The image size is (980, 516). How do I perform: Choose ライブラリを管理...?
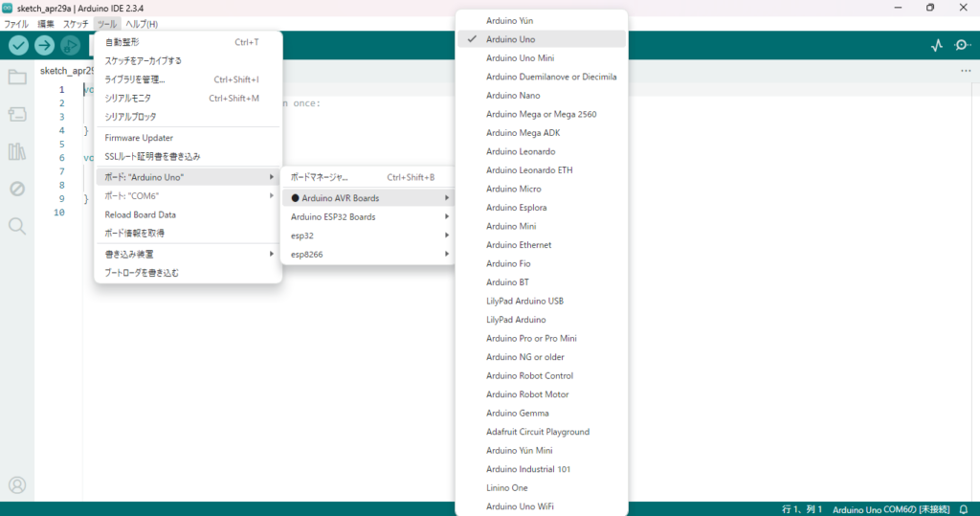click(x=189, y=79)
